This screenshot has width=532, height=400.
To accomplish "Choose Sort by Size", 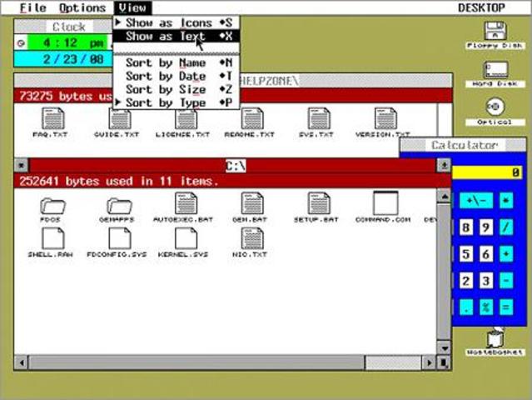I will pyautogui.click(x=177, y=89).
